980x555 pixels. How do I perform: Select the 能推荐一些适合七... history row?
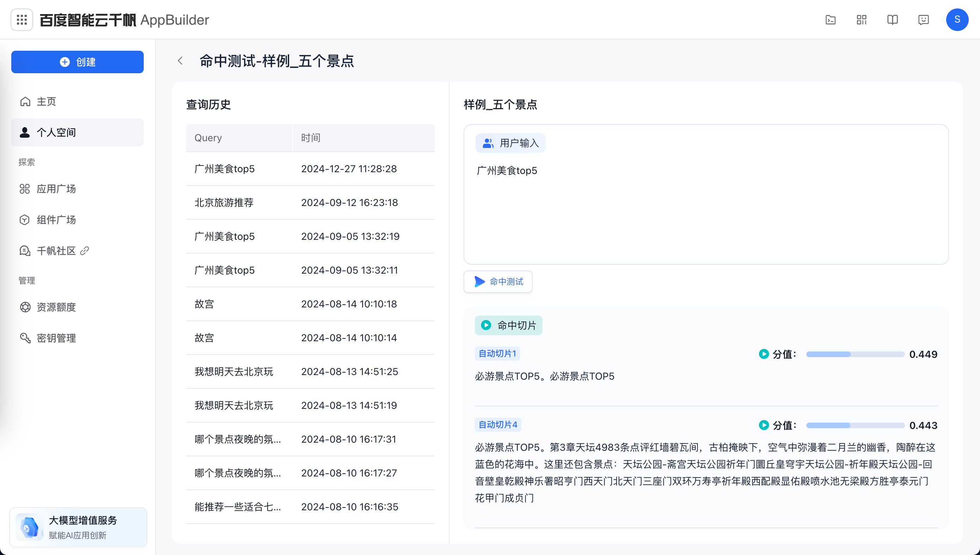click(310, 507)
